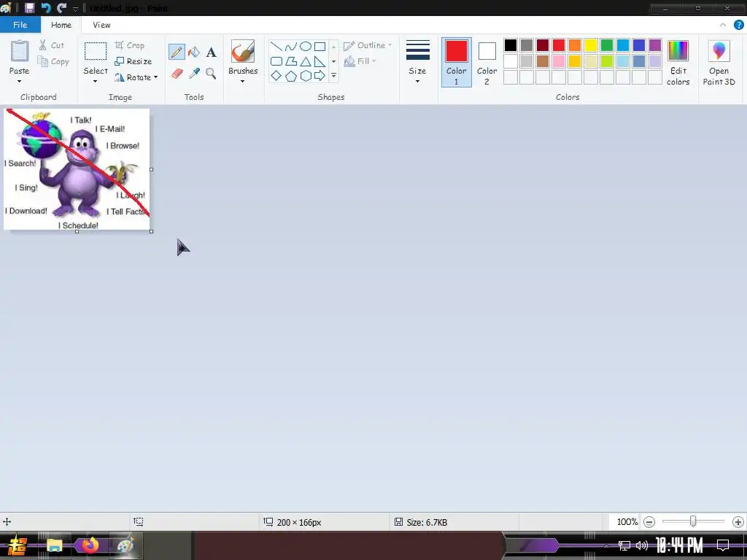The image size is (747, 560).
Task: Click the BonziBuddy image on canvas
Action: [x=77, y=169]
